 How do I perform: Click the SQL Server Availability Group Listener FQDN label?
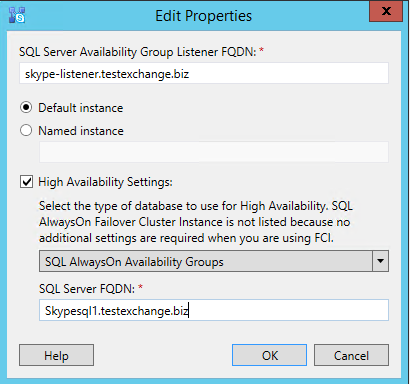tap(141, 52)
